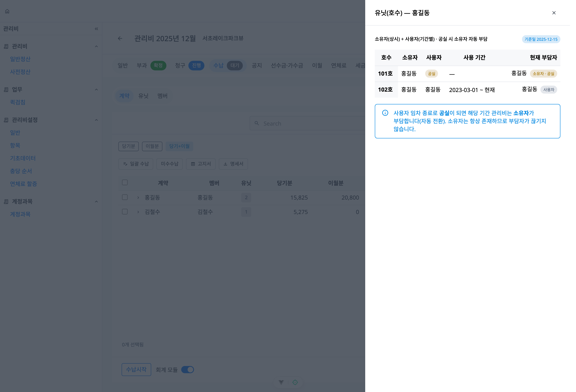Click the home icon at top left
The height and width of the screenshot is (392, 576).
click(x=7, y=11)
